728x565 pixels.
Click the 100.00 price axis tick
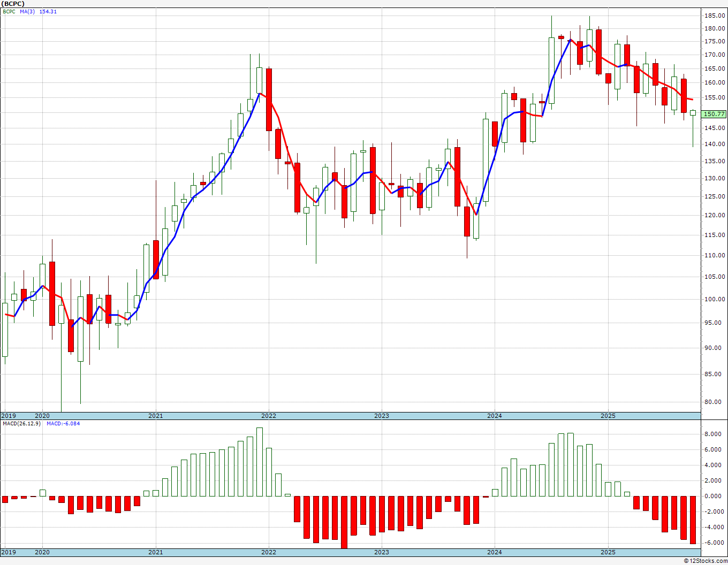[715, 299]
